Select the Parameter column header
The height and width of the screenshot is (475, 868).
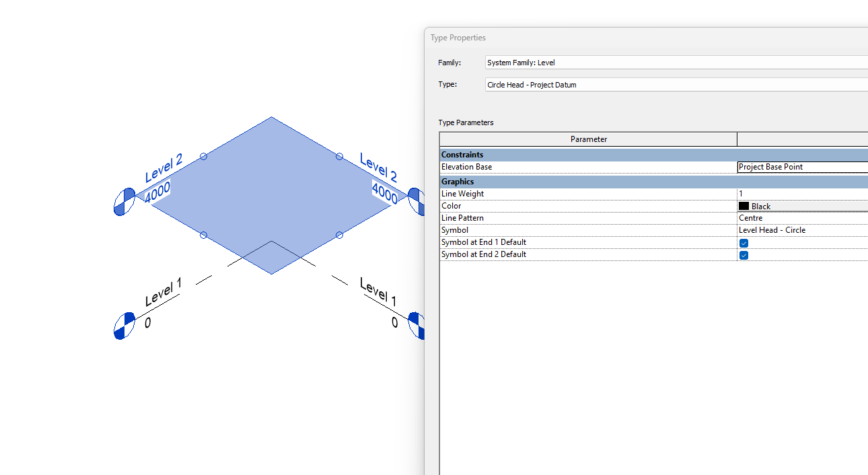tap(589, 139)
